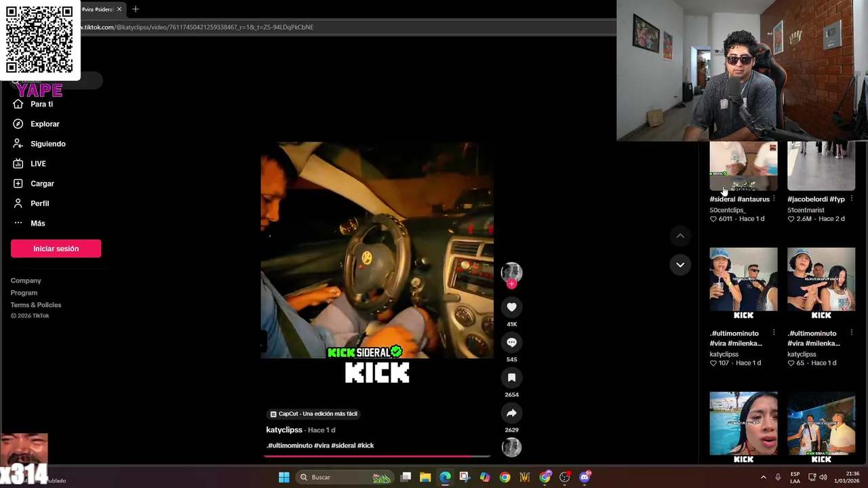Click Iniciar sesión button
The width and height of the screenshot is (868, 488).
(x=56, y=249)
